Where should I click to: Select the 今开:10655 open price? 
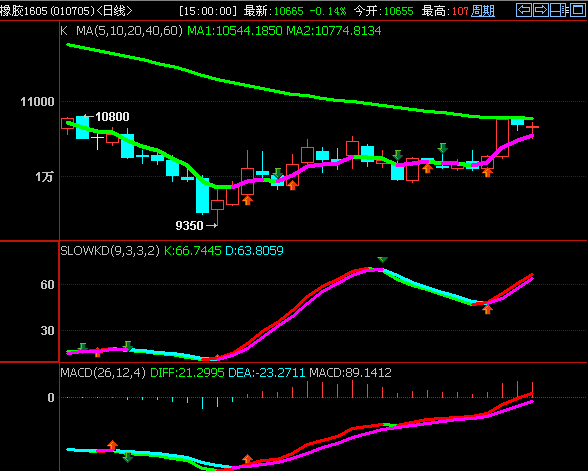click(x=383, y=11)
